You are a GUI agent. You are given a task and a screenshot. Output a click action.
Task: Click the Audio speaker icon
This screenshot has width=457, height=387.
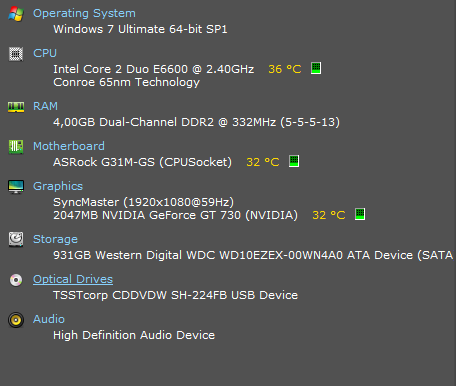pyautogui.click(x=16, y=320)
